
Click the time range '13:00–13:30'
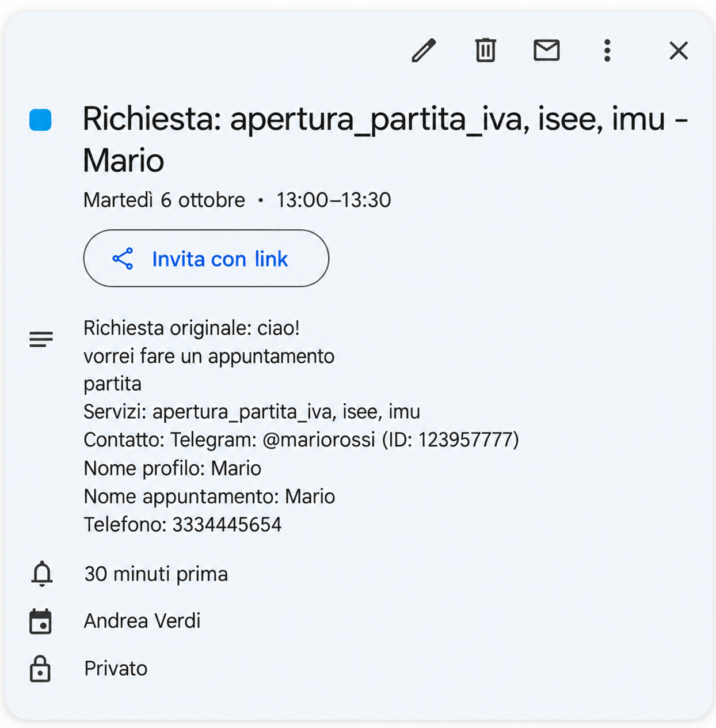point(333,200)
